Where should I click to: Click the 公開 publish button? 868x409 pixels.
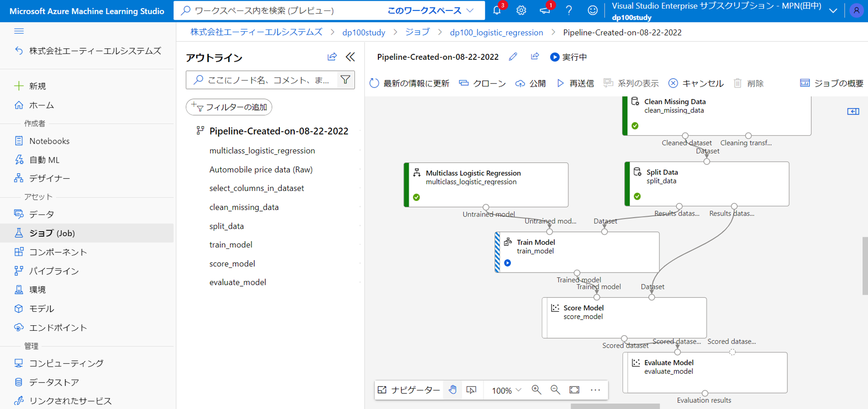point(530,83)
